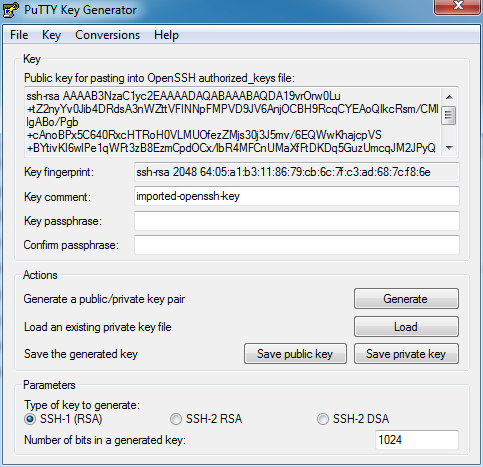Click the scroll down arrow of public key box
The height and width of the screenshot is (467, 483).
[449, 147]
